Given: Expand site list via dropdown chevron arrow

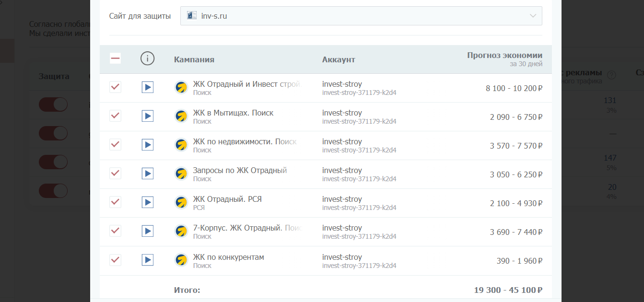Looking at the screenshot, I should [x=533, y=16].
